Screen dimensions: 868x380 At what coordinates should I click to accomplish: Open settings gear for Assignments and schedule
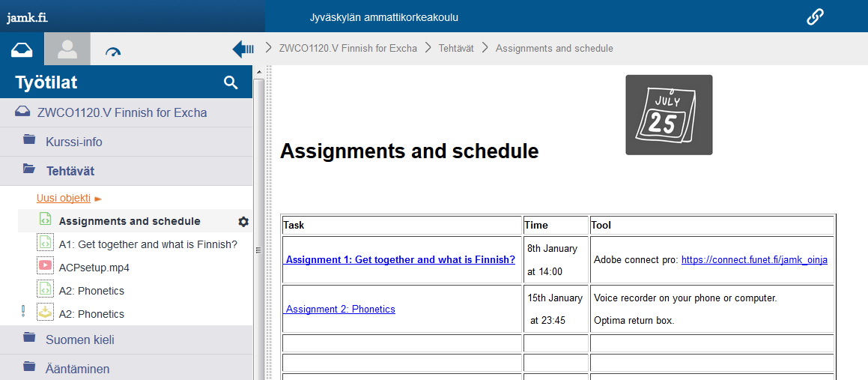pos(243,222)
